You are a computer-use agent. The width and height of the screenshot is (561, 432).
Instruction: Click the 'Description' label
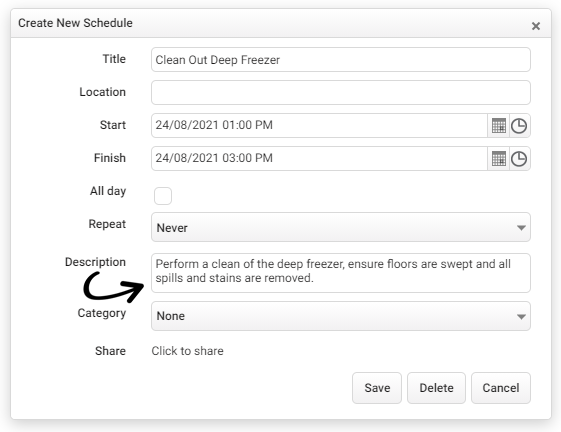coord(96,262)
